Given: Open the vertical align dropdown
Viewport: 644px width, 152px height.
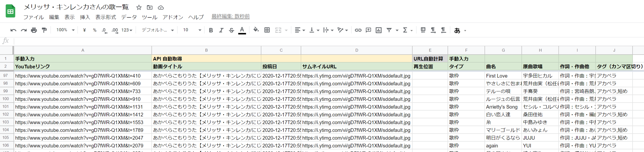Looking at the screenshot, I should point(314,30).
